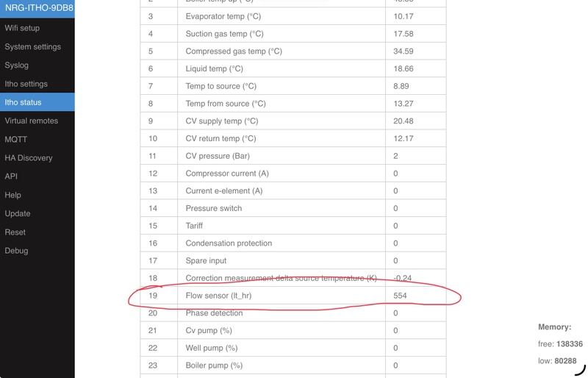Open the Wifi setup page

(x=22, y=28)
